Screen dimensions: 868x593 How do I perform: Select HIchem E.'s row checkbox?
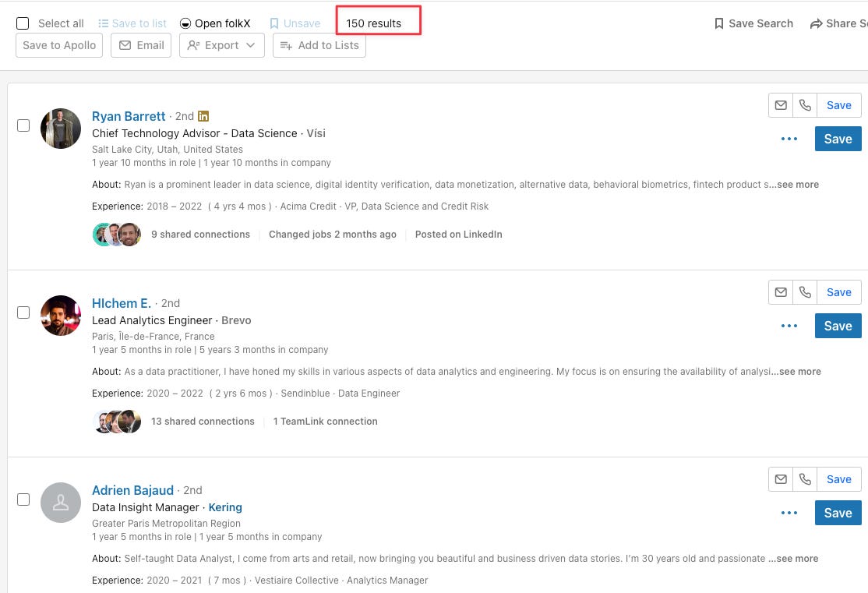pos(23,312)
